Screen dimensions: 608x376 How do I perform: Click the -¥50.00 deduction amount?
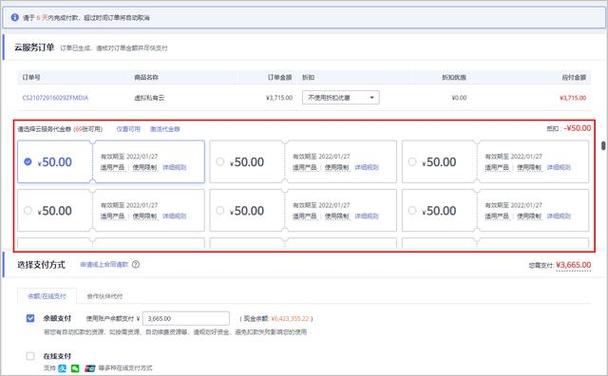(x=577, y=128)
